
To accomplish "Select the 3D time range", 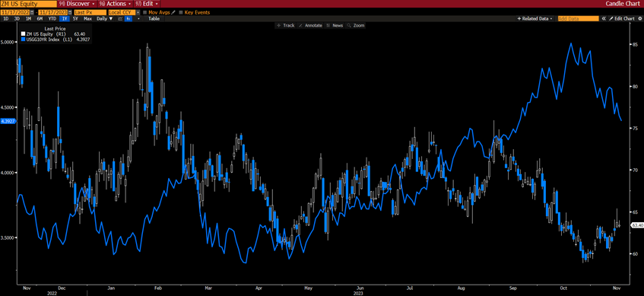I will (x=17, y=18).
